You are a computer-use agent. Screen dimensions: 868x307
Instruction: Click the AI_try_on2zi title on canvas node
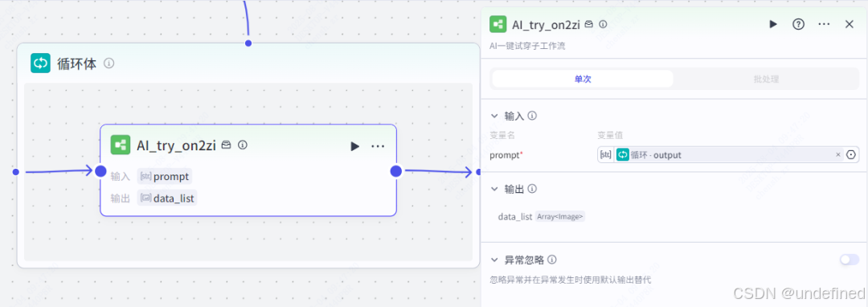pos(177,145)
